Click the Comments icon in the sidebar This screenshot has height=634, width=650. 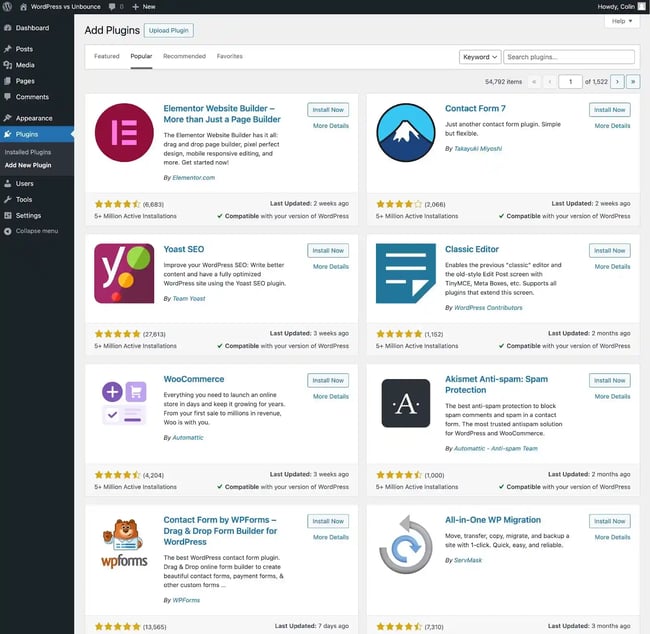point(7,97)
